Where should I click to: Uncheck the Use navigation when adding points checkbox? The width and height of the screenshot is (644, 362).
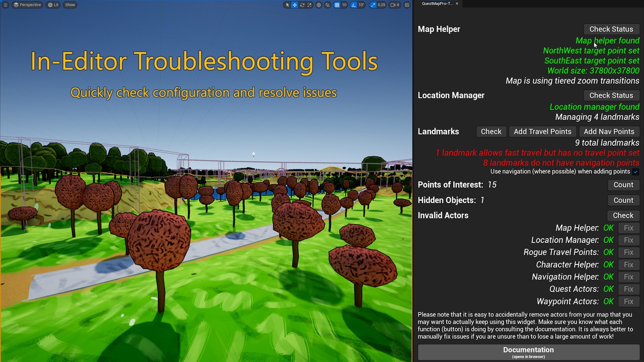tap(636, 172)
